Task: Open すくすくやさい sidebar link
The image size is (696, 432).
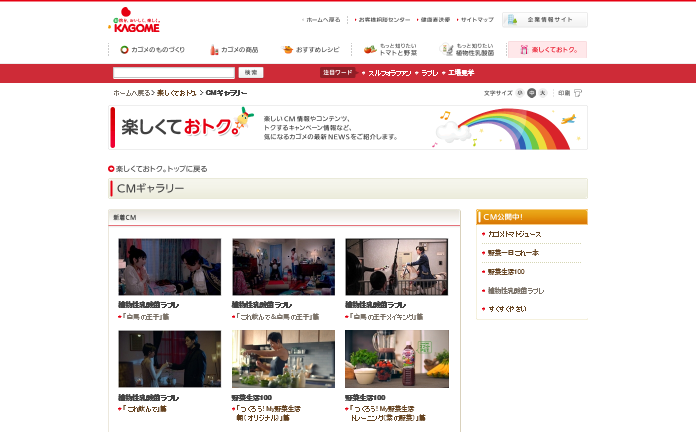Action: (507, 309)
